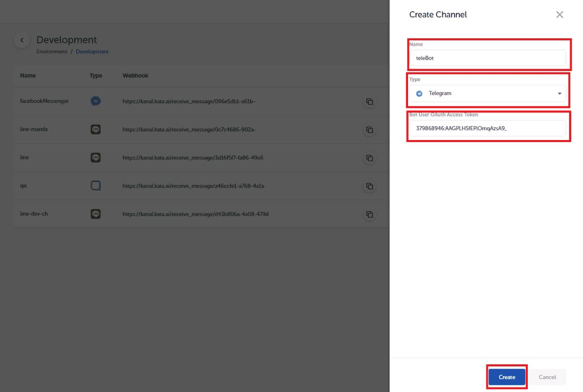This screenshot has height=392, width=583.
Task: Click webhook URL ending 3d16f5f7-fa86-49e6
Action: (x=193, y=158)
